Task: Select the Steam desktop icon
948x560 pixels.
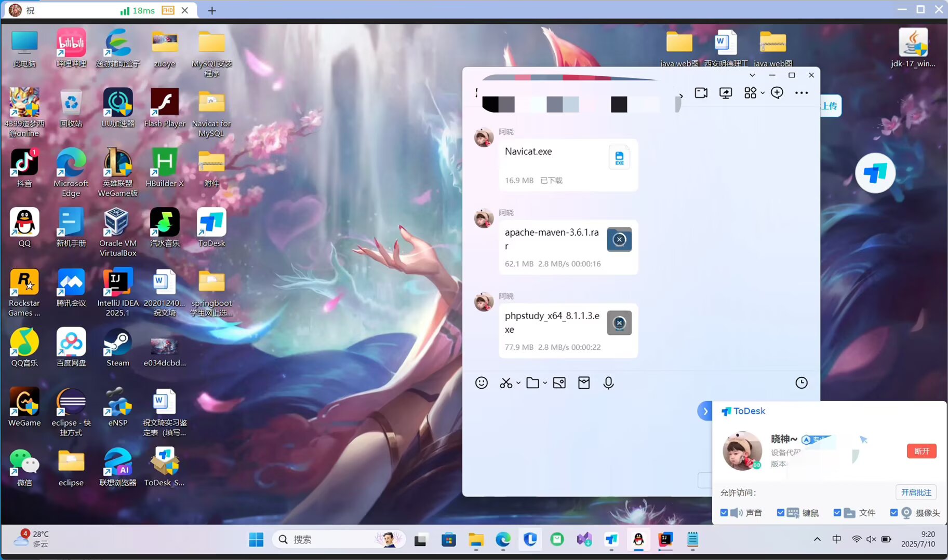Action: (x=118, y=347)
